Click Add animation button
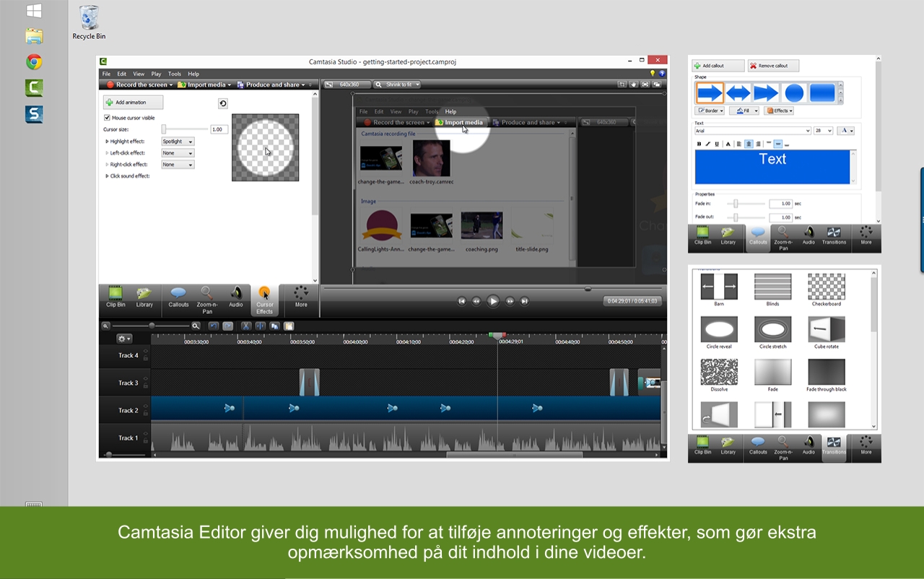The height and width of the screenshot is (579, 924). pyautogui.click(x=134, y=103)
